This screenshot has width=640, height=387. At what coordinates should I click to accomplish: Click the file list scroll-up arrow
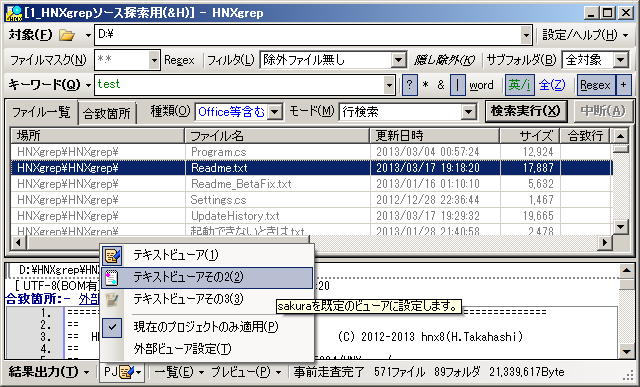point(620,136)
